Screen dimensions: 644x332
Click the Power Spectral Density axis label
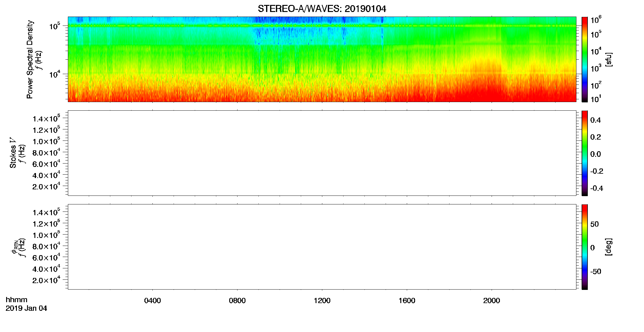tap(30, 59)
